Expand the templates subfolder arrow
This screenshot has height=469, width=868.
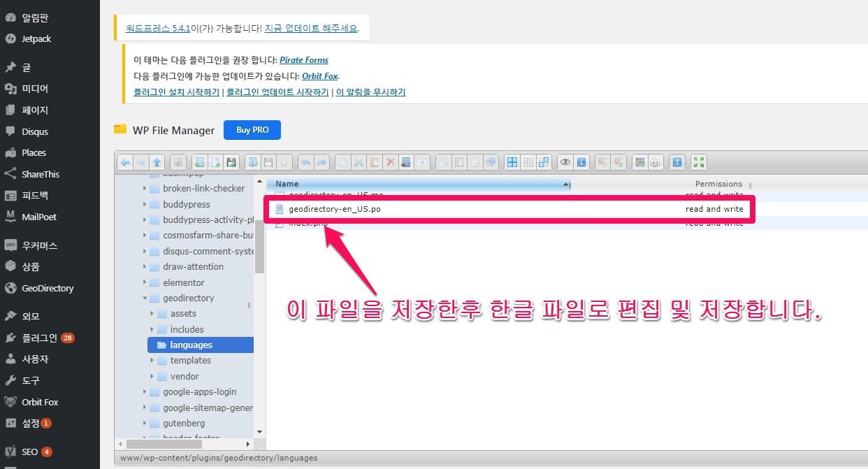[x=152, y=361]
